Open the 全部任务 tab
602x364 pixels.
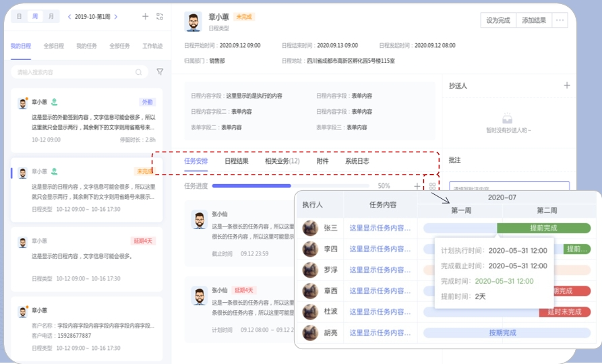pyautogui.click(x=119, y=46)
